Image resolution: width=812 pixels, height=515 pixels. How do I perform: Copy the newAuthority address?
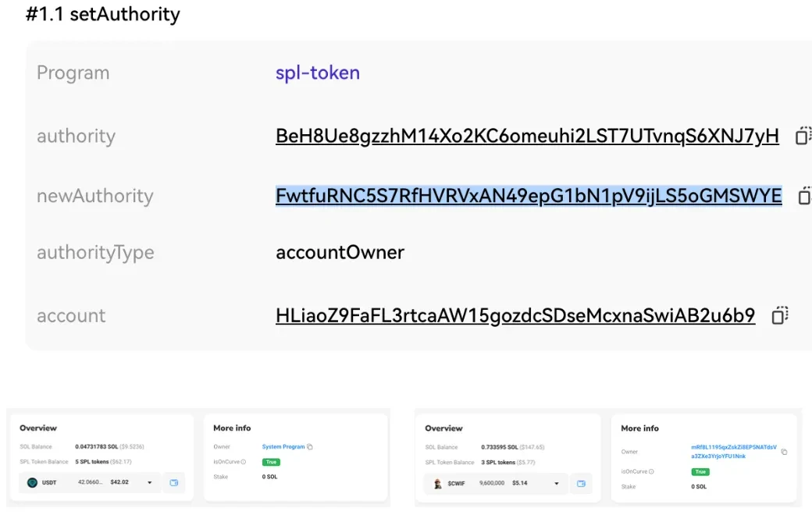tap(804, 196)
